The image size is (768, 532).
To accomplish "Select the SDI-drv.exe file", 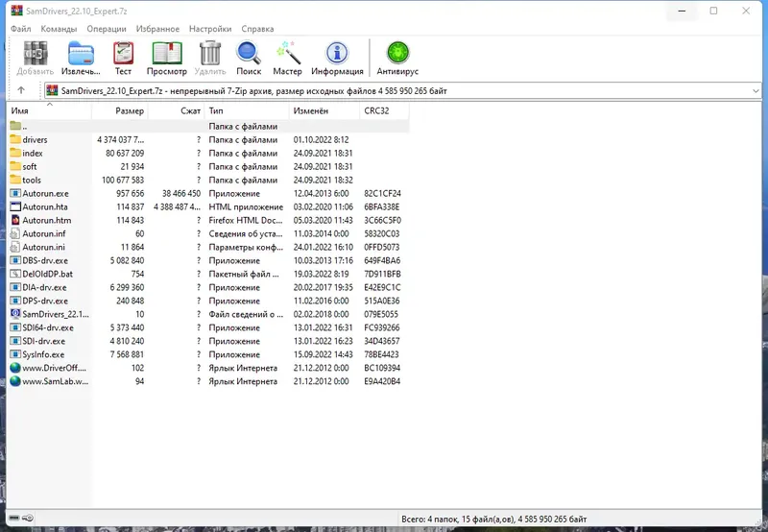I will click(x=43, y=341).
